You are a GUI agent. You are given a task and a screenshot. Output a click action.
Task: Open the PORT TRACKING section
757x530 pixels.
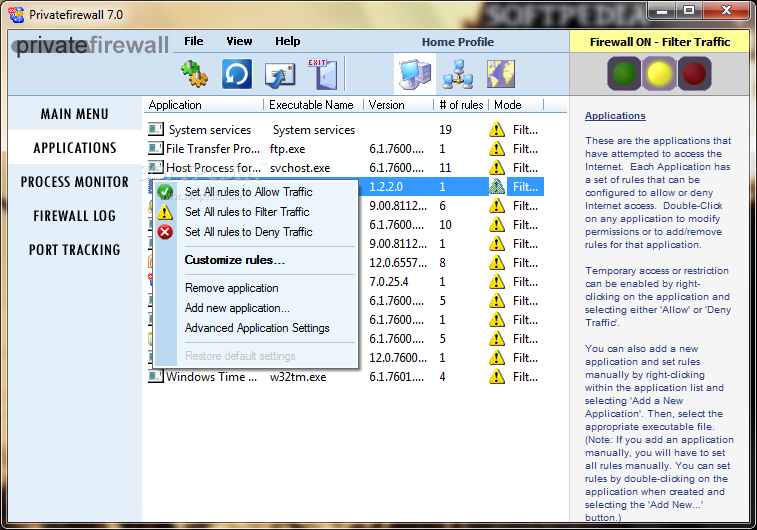coord(74,250)
